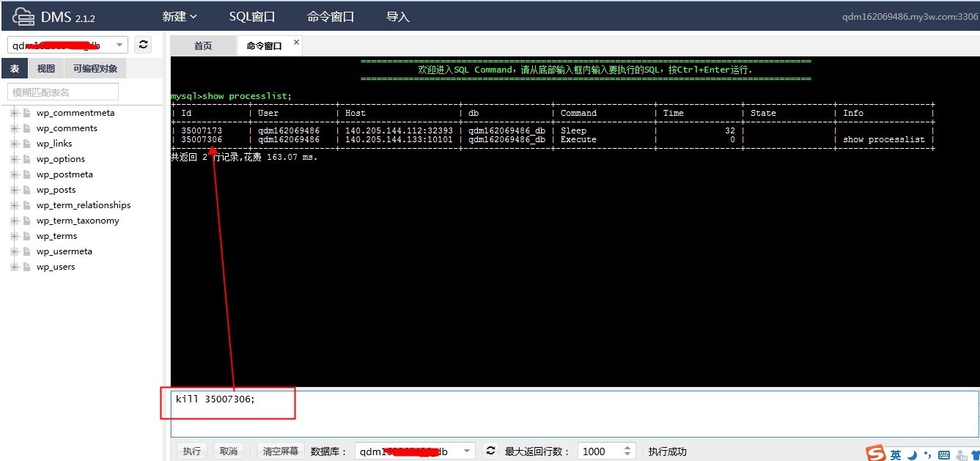The image size is (980, 461).
Task: Select the 视图 tab in the sidebar
Action: tap(46, 69)
